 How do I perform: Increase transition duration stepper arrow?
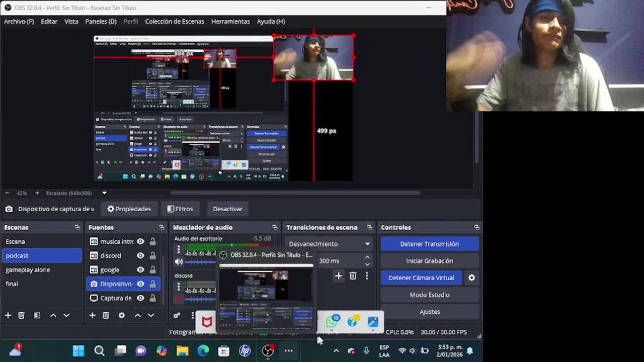(x=367, y=257)
